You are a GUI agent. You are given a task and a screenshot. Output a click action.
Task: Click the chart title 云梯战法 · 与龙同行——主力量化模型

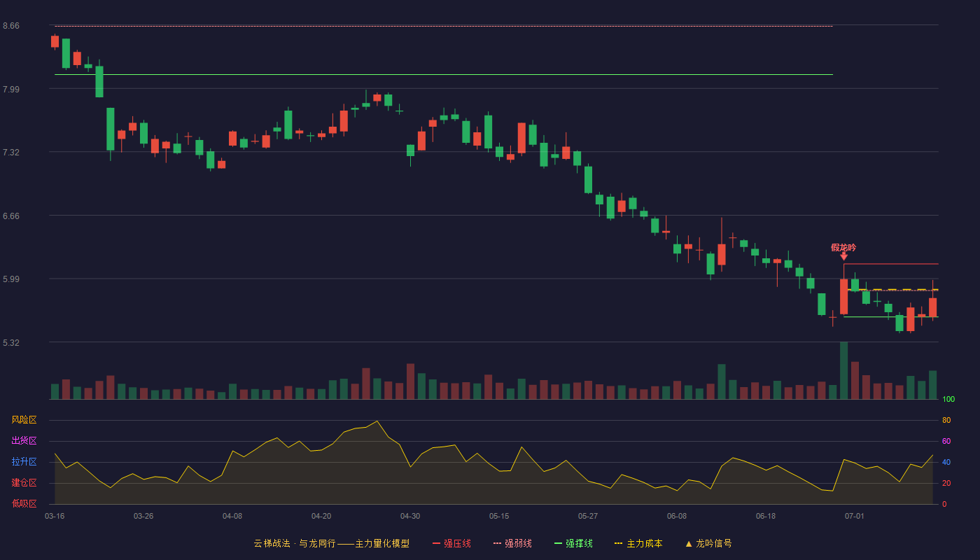tap(331, 543)
